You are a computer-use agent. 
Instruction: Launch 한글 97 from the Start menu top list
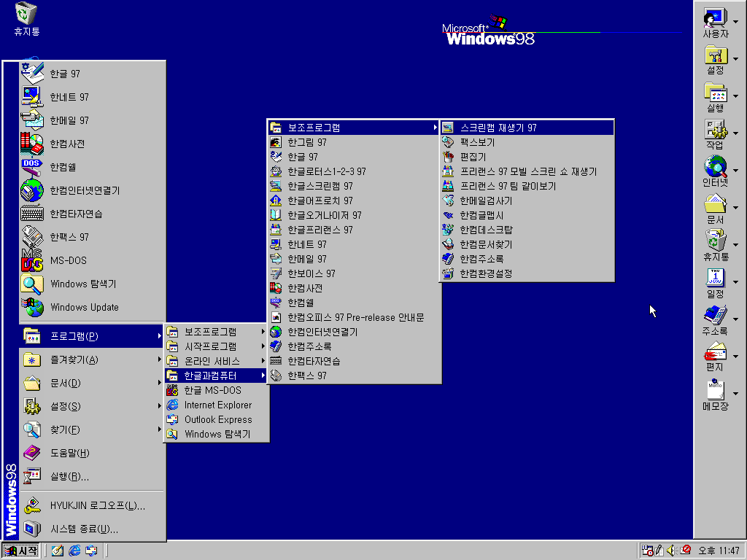(93, 74)
